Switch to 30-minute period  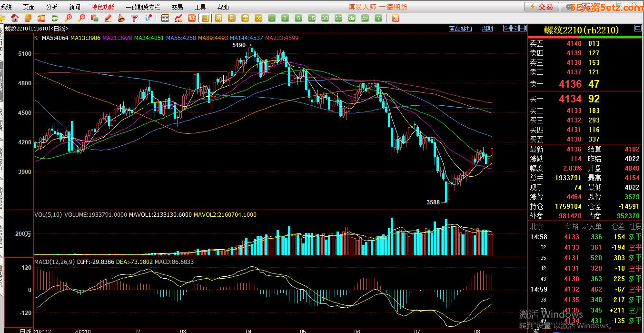coord(325,18)
